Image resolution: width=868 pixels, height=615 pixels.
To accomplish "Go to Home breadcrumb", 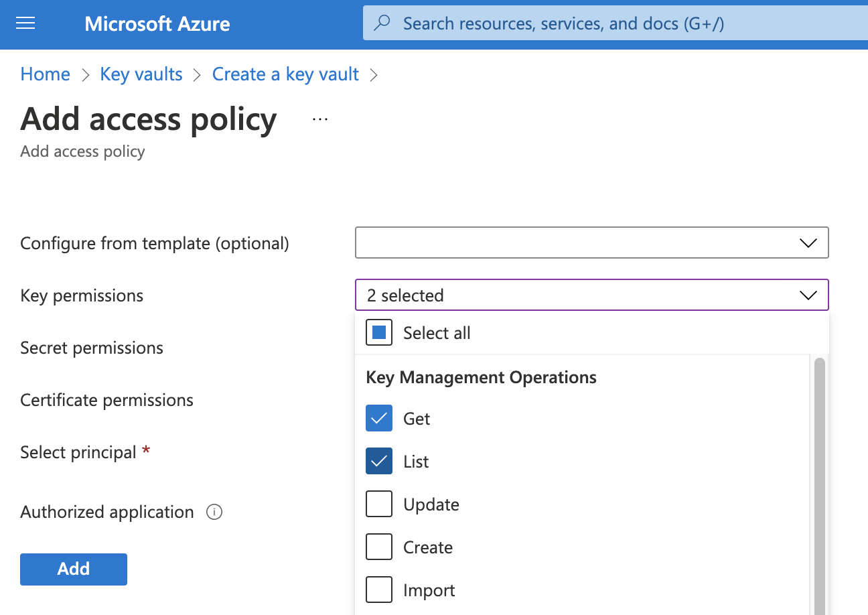I will pyautogui.click(x=45, y=74).
